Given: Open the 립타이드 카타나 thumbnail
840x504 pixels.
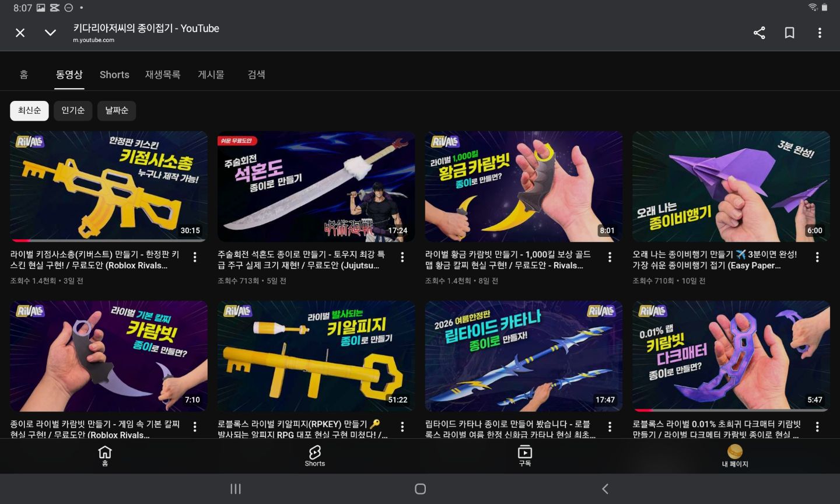Looking at the screenshot, I should (524, 356).
